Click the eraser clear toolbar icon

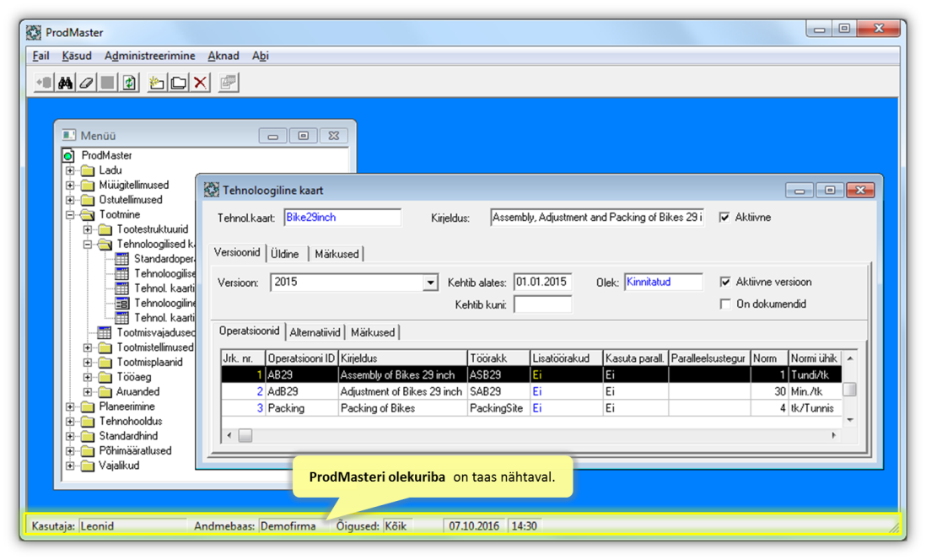(86, 83)
